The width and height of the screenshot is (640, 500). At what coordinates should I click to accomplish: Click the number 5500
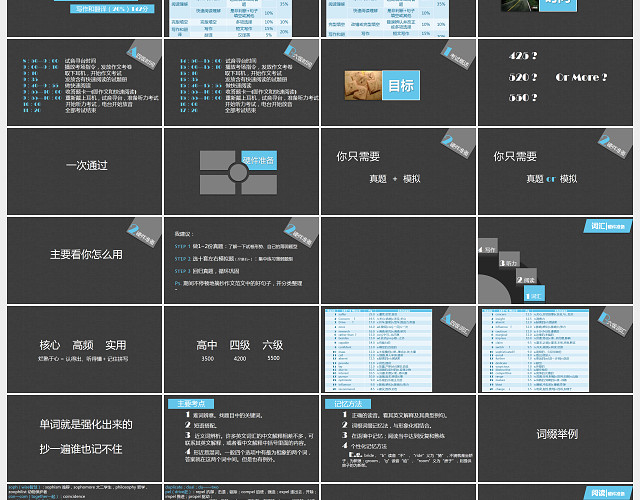coord(273,358)
